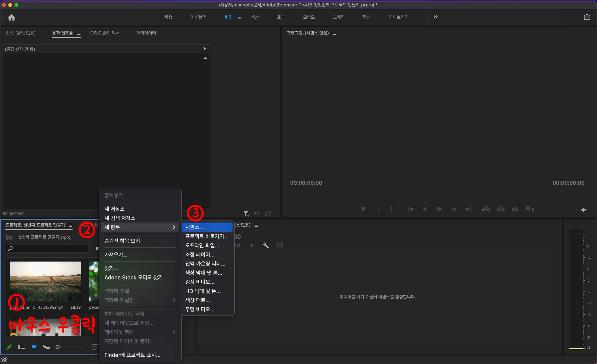Click the Export Frame camera icon
Image resolution: width=597 pixels, height=364 pixels.
coord(515,209)
